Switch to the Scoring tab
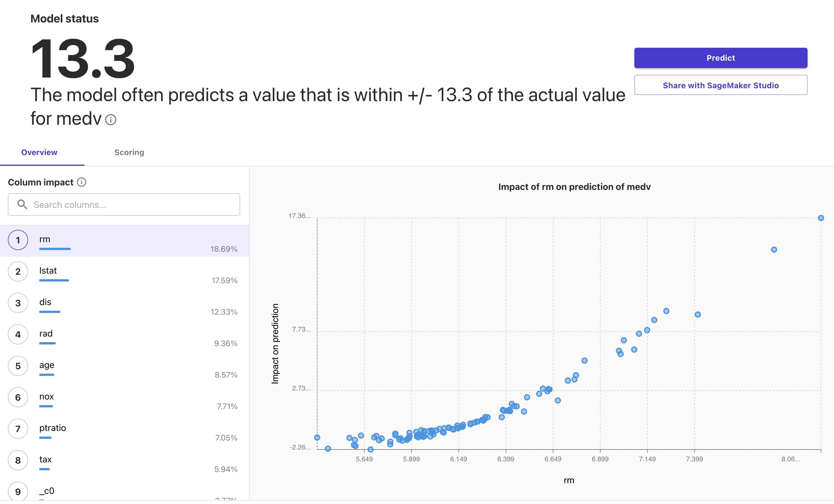Screen dimensions: 834x504 tap(129, 152)
